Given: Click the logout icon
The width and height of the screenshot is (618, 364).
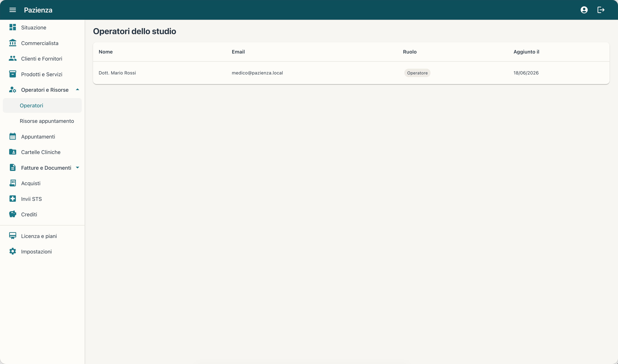Looking at the screenshot, I should coord(601,10).
